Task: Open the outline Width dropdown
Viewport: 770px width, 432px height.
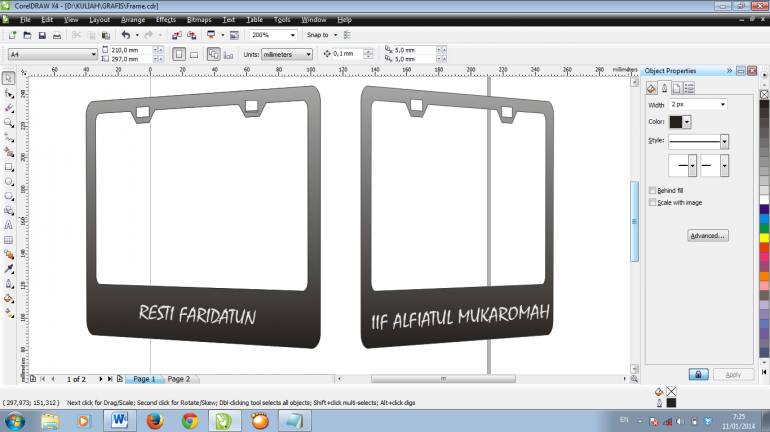Action: (723, 105)
